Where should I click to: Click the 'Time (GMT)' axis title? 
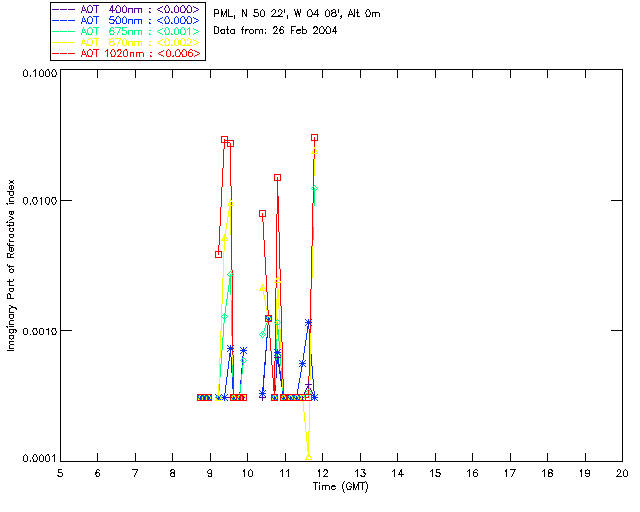340,487
